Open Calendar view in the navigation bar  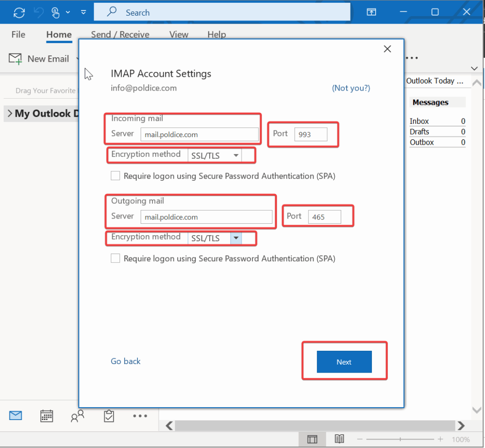pos(46,416)
